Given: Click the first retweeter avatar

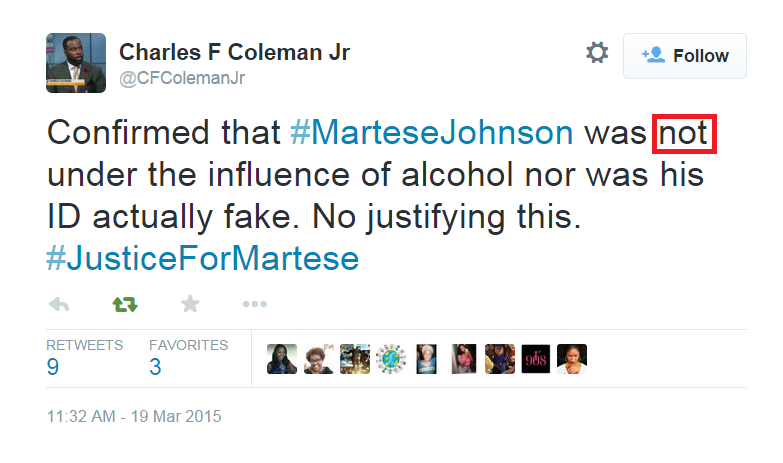Looking at the screenshot, I should (x=282, y=359).
